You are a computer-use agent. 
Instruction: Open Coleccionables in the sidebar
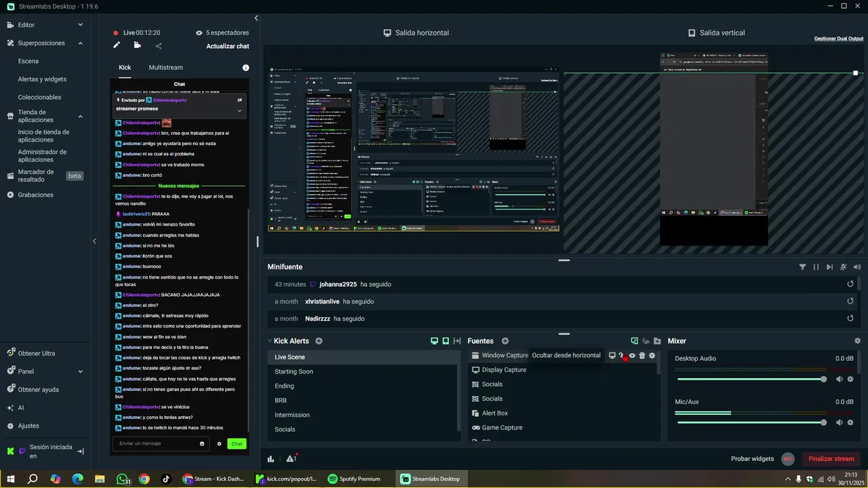click(39, 97)
